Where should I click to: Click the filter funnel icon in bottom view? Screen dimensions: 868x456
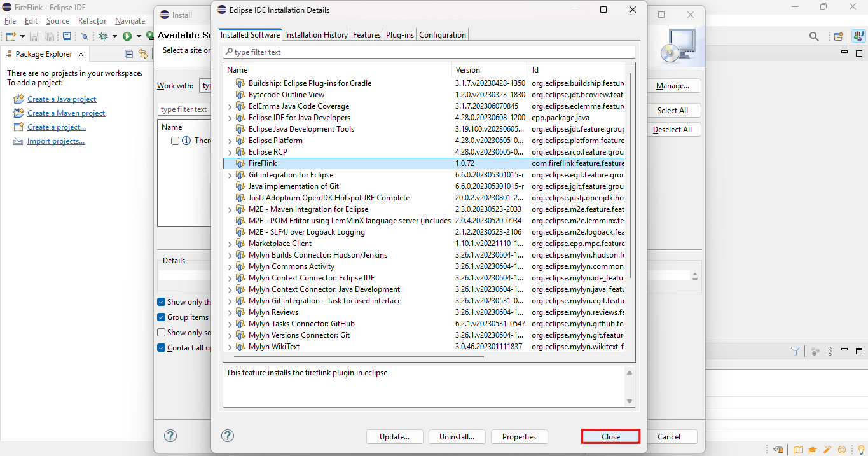pyautogui.click(x=795, y=351)
